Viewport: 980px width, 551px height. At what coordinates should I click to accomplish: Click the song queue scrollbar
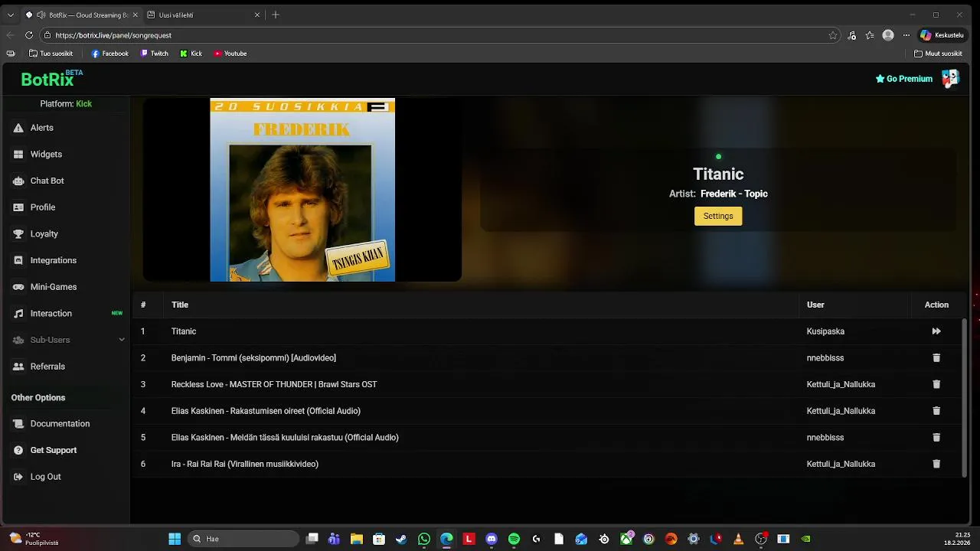pos(964,396)
